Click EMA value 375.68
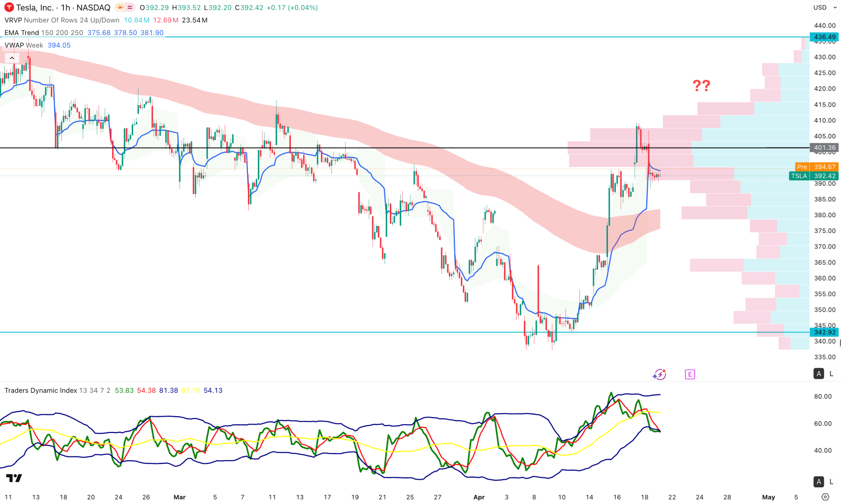The image size is (841, 504). coord(99,33)
